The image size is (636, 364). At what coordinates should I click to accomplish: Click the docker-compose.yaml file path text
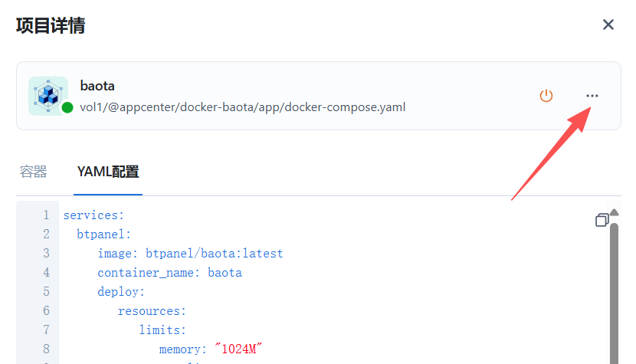[243, 107]
